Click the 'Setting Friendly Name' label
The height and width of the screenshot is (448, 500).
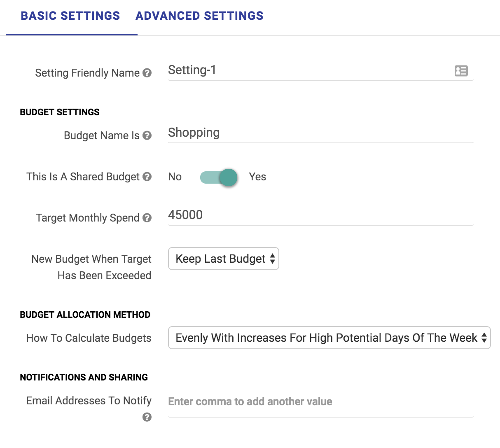point(87,73)
